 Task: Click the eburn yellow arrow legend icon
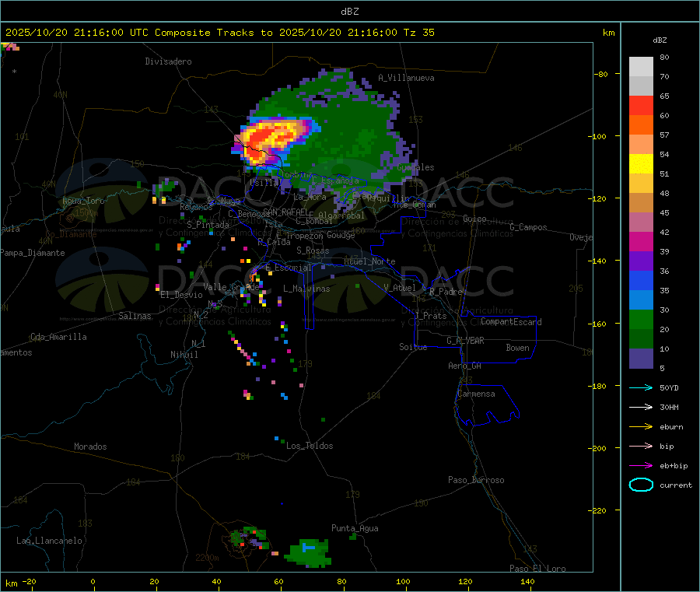[641, 427]
